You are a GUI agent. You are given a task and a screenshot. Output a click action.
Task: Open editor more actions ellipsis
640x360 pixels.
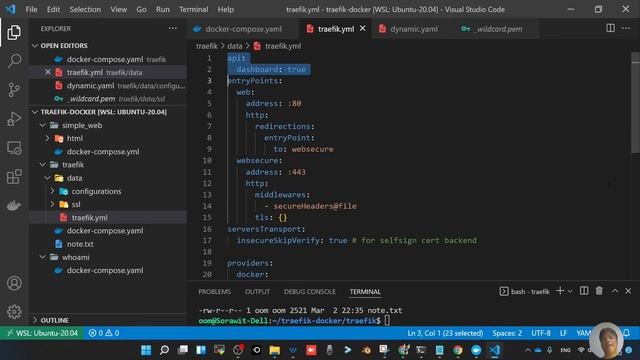point(626,28)
